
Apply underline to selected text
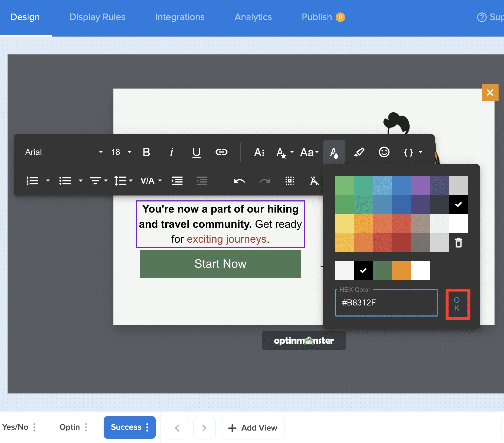pyautogui.click(x=197, y=152)
